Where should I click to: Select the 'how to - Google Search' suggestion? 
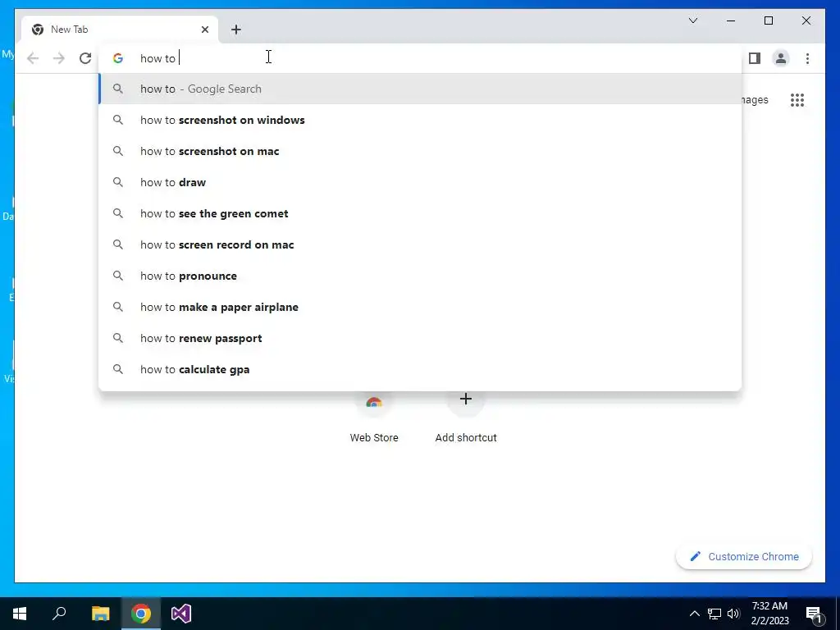pos(420,89)
